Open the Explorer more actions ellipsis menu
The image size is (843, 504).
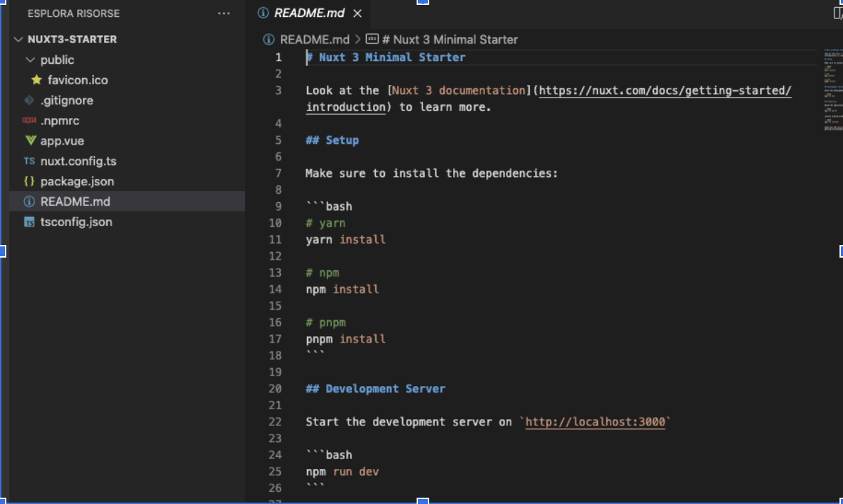pyautogui.click(x=223, y=13)
